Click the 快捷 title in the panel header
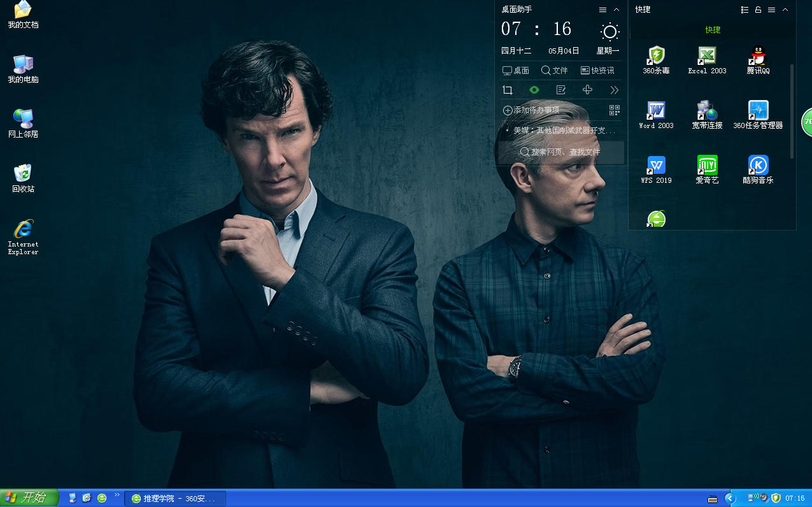 click(643, 10)
